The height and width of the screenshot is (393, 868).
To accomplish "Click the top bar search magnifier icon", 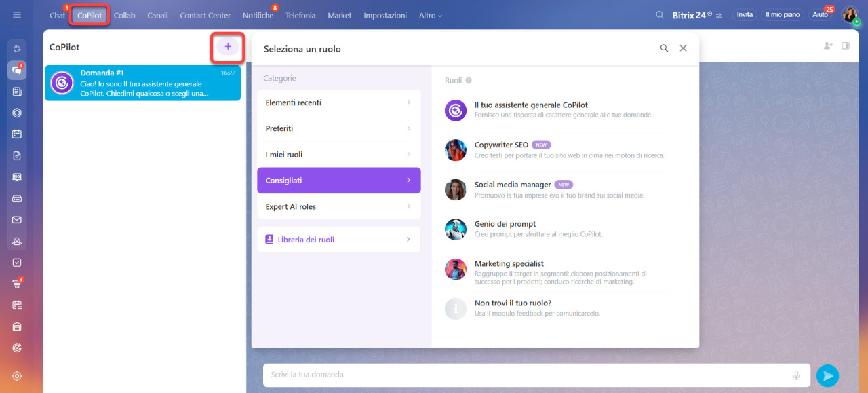I will (x=660, y=15).
